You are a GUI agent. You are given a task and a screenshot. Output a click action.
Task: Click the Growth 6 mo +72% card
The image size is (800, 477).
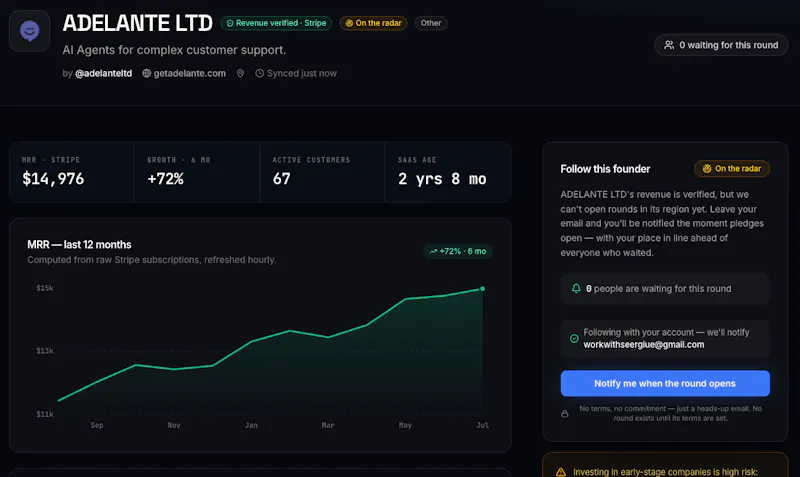tap(197, 172)
